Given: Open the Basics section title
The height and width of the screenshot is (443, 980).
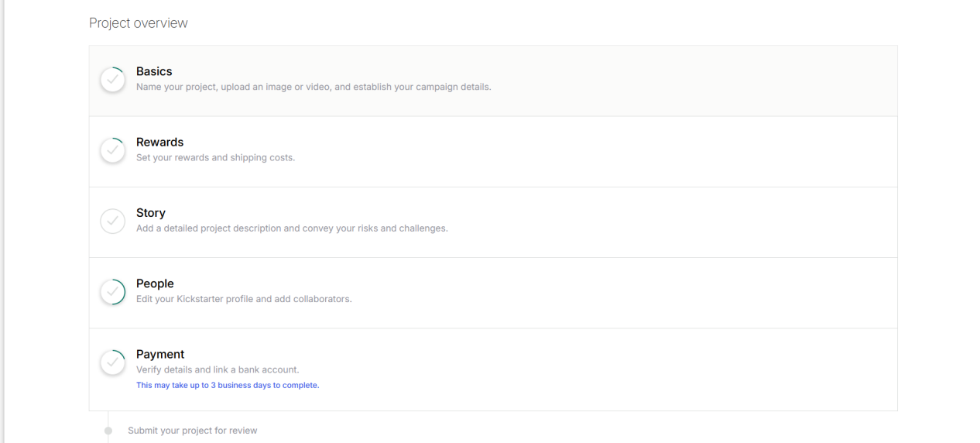Looking at the screenshot, I should pos(154,71).
